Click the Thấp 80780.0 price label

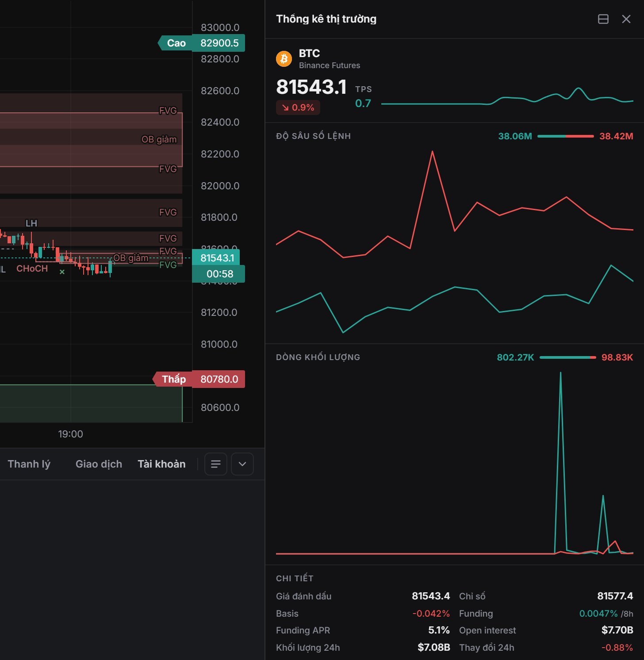tap(199, 379)
